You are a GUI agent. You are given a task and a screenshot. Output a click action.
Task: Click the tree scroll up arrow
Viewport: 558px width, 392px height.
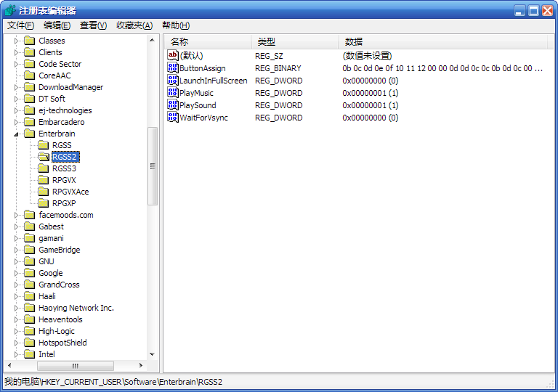click(x=153, y=40)
